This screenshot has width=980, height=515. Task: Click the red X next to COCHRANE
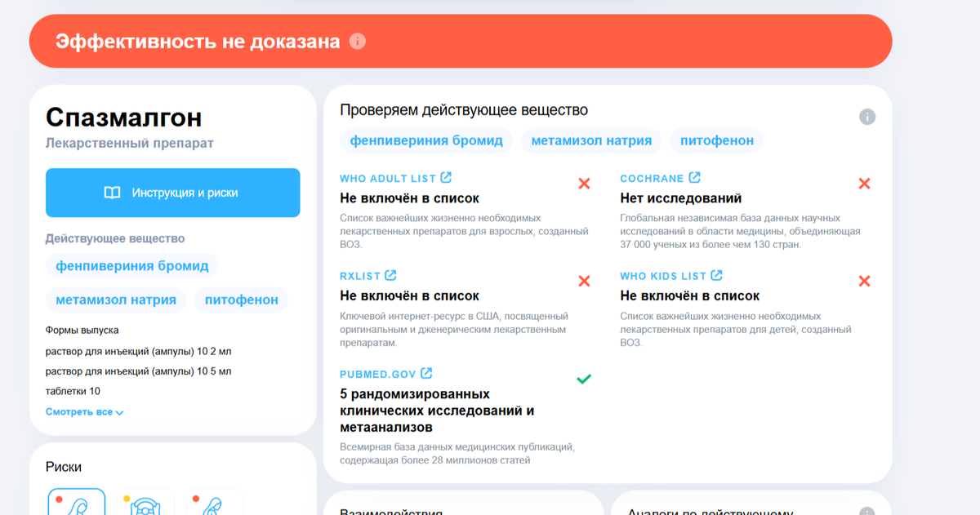click(864, 184)
